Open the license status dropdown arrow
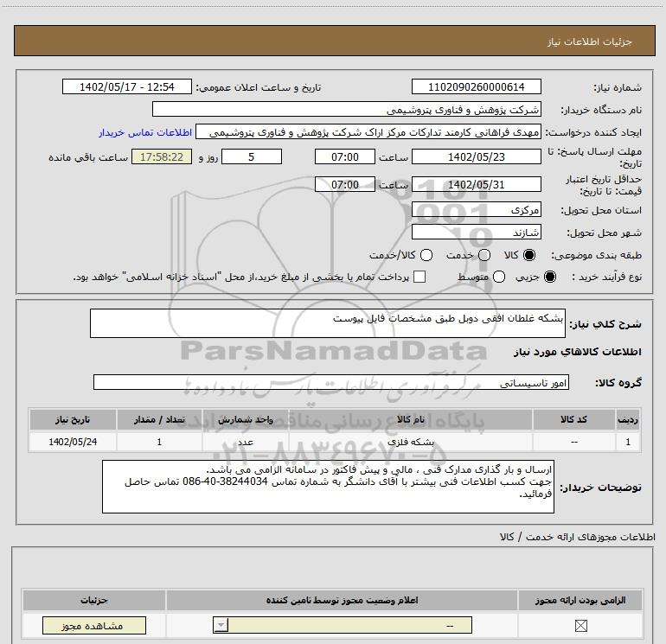 coord(221,625)
